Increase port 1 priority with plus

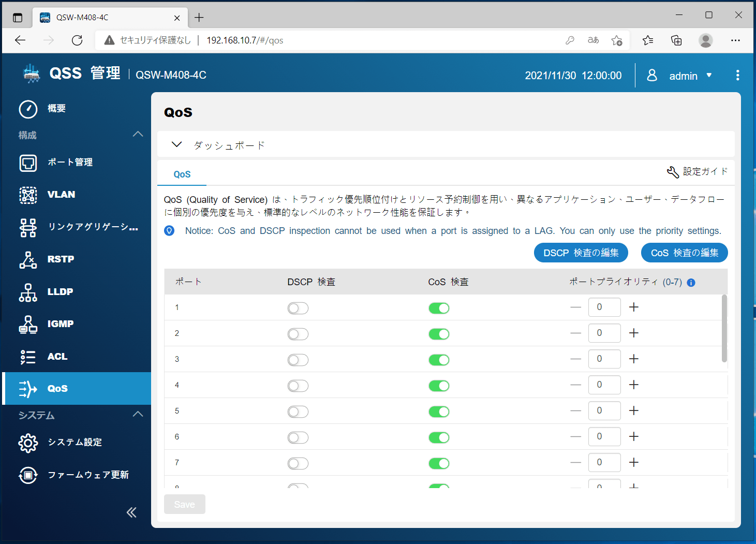click(634, 307)
